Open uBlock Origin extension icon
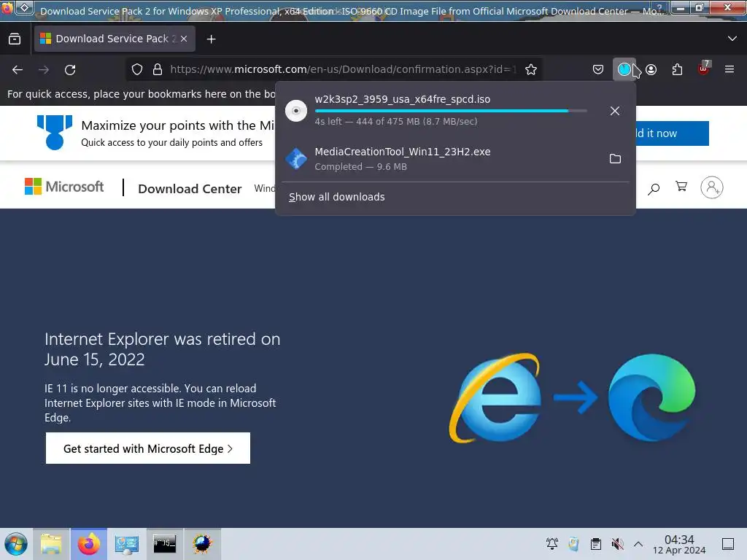Image resolution: width=747 pixels, height=560 pixels. point(704,69)
